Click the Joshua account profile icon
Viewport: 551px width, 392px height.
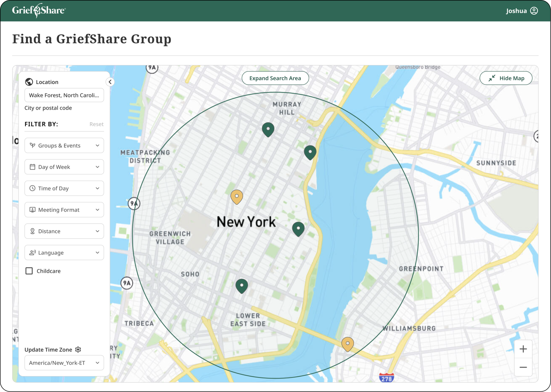click(x=534, y=10)
